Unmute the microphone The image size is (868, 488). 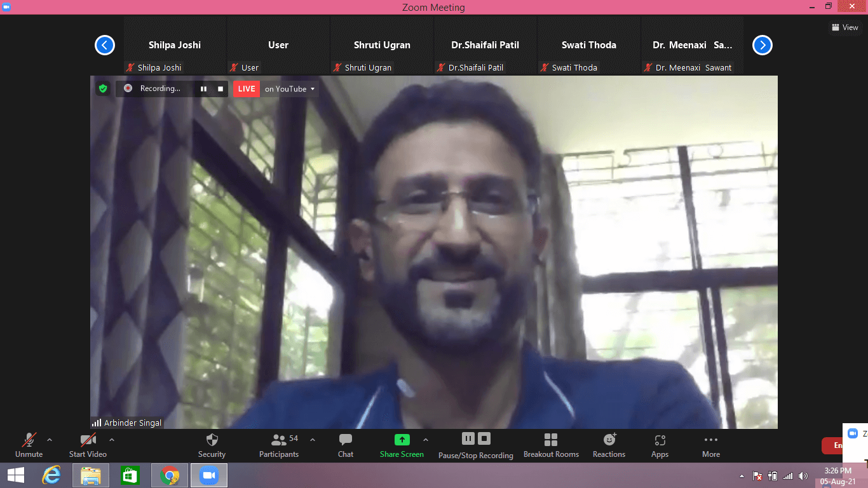point(29,445)
